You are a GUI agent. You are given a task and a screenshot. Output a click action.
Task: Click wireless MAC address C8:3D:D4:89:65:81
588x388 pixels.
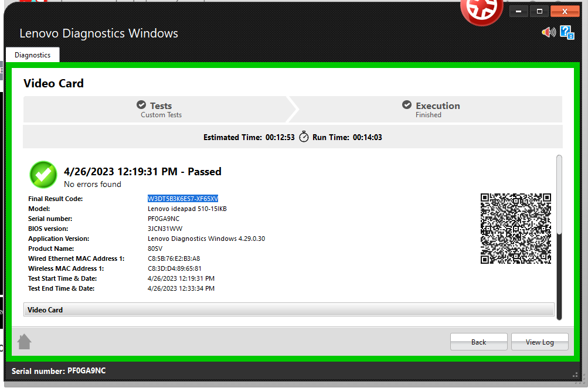click(174, 268)
